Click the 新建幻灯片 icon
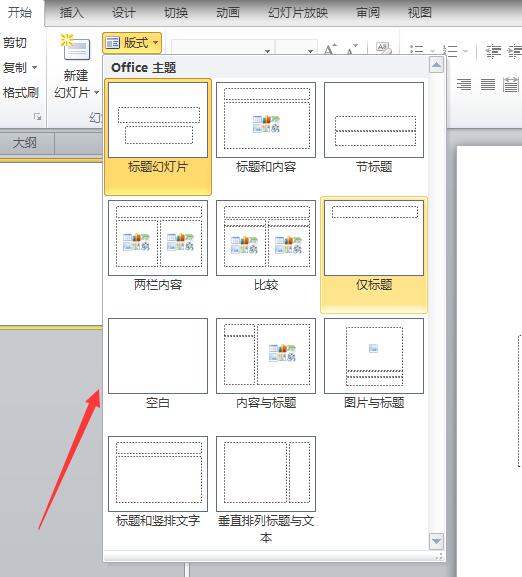Viewport: 522px width, 577px height. pos(76,47)
